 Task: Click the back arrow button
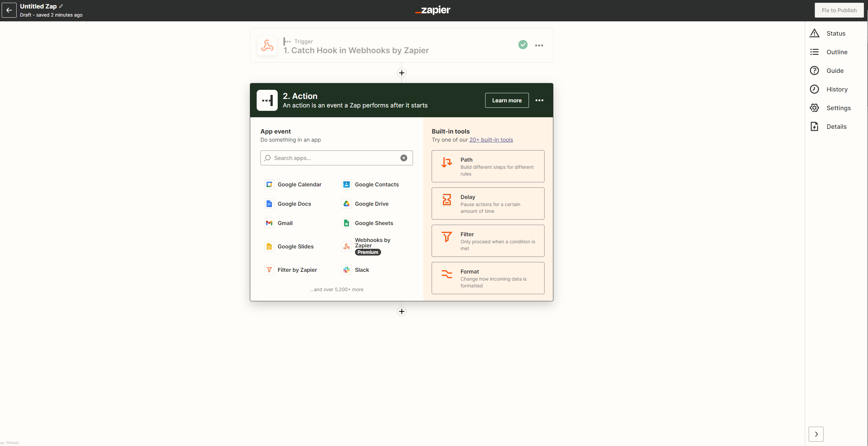coord(9,10)
